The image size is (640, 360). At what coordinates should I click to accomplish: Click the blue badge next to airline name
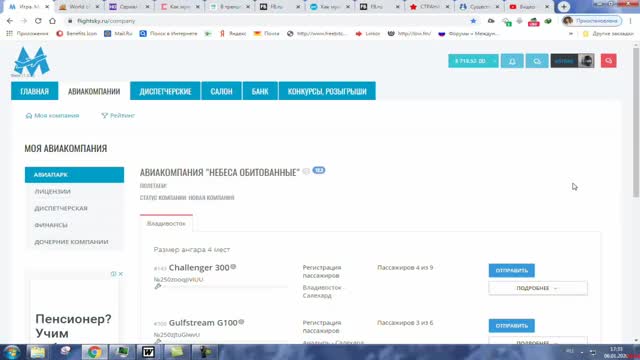point(319,170)
